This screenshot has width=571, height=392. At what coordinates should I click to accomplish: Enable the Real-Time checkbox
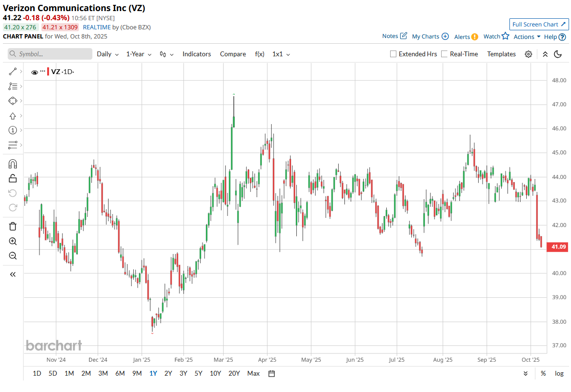point(444,54)
